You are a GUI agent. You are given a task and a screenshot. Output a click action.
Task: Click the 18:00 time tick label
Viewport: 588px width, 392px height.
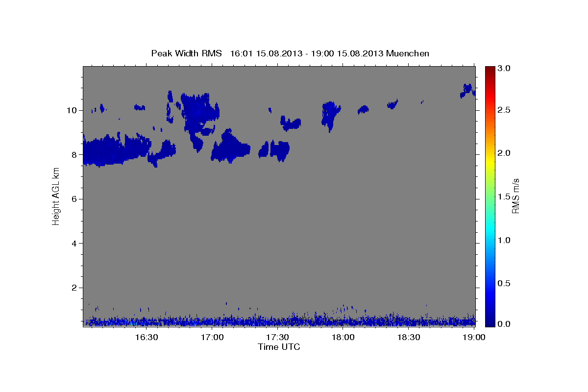click(x=343, y=337)
